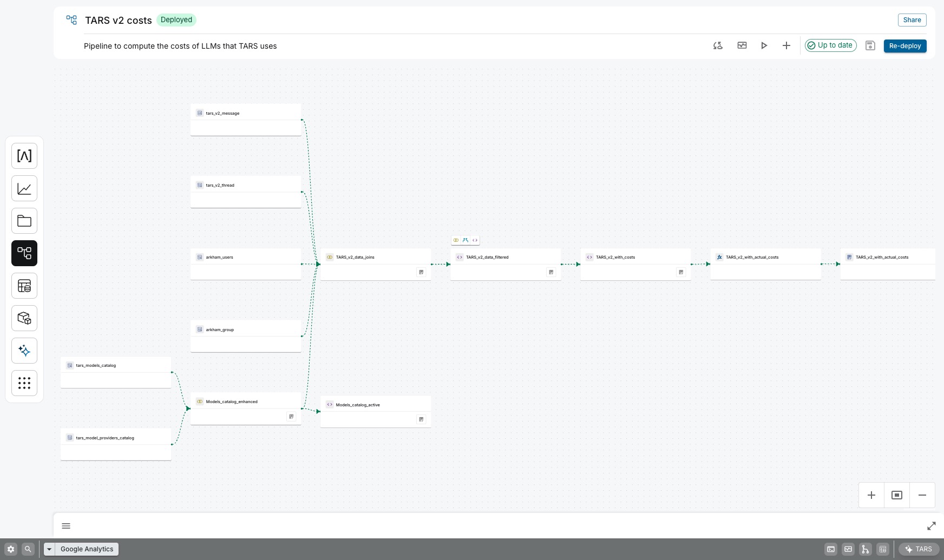The height and width of the screenshot is (560, 944).
Task: Select the TARS_v2_with_actual_costs output table node
Action: point(888,264)
